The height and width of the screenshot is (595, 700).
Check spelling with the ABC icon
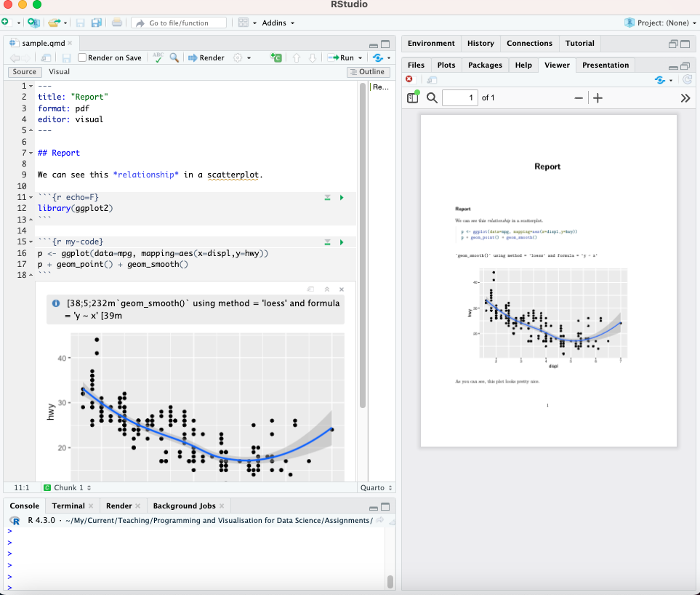coord(158,57)
